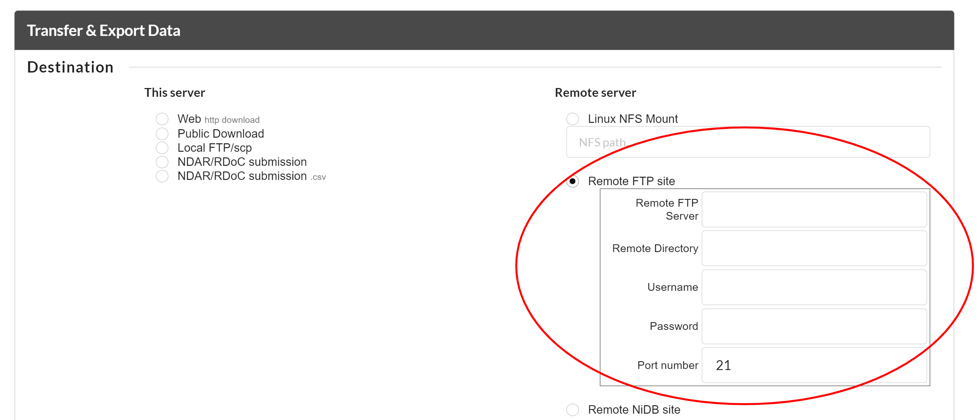
Task: Click the Remote server column heading
Action: coord(595,92)
